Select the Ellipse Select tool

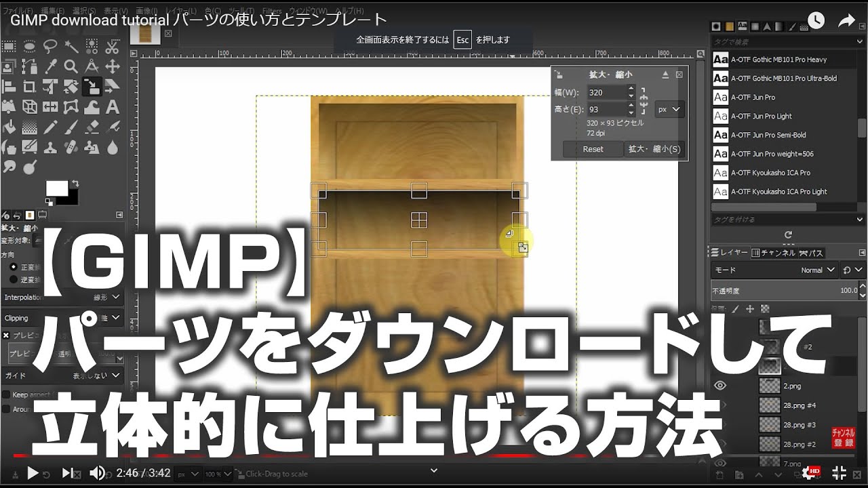pyautogui.click(x=30, y=47)
